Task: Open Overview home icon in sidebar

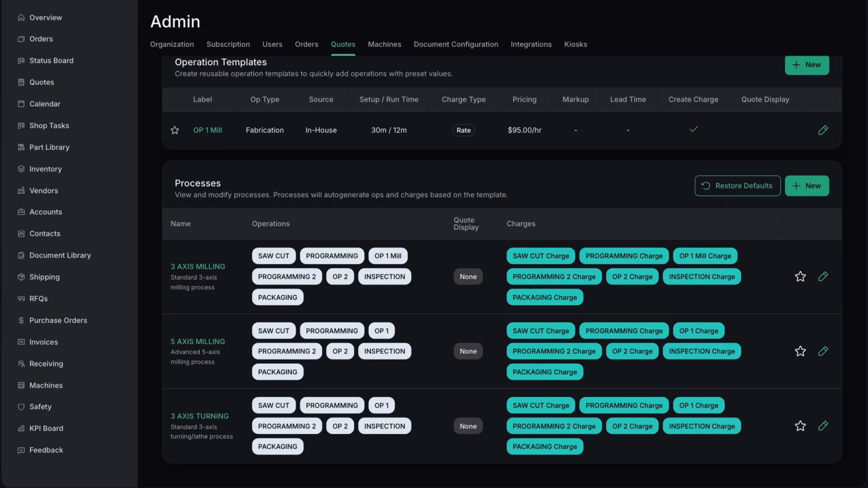Action: 21,18
